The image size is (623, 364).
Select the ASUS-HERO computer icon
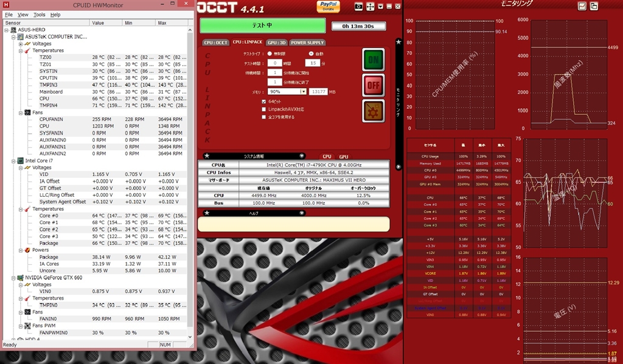(x=13, y=30)
